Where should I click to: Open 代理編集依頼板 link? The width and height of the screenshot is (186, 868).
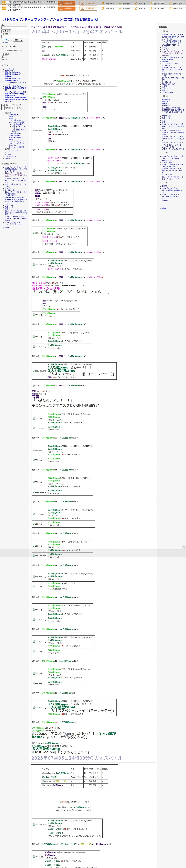[x=14, y=135]
